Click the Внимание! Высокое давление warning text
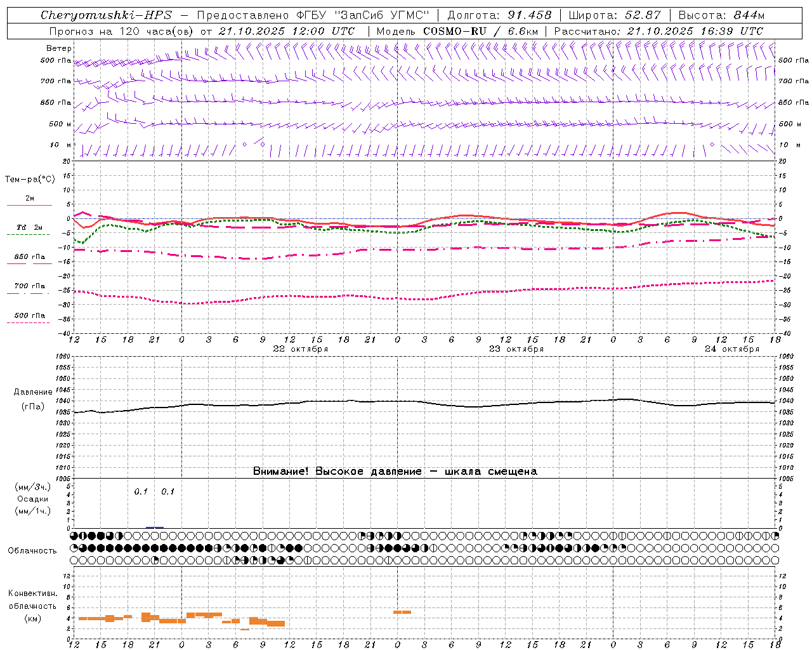812x650 pixels. (395, 472)
